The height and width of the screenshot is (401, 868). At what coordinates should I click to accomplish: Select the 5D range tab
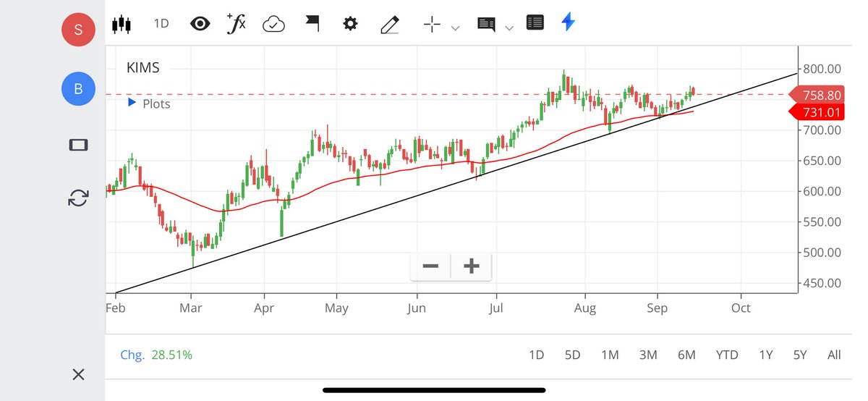click(572, 355)
